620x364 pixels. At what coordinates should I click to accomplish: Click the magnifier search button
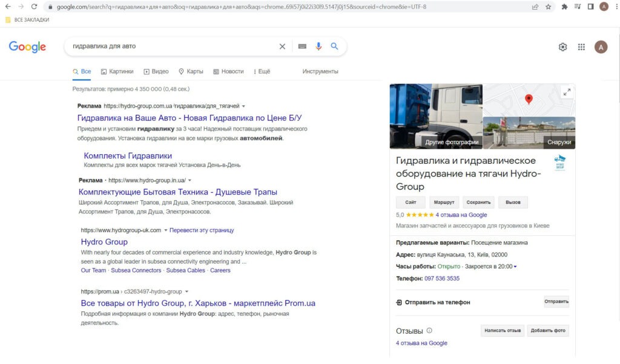[x=334, y=46]
